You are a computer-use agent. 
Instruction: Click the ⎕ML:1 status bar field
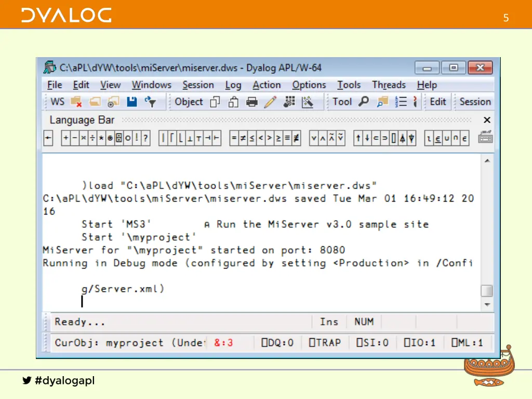[x=467, y=343]
